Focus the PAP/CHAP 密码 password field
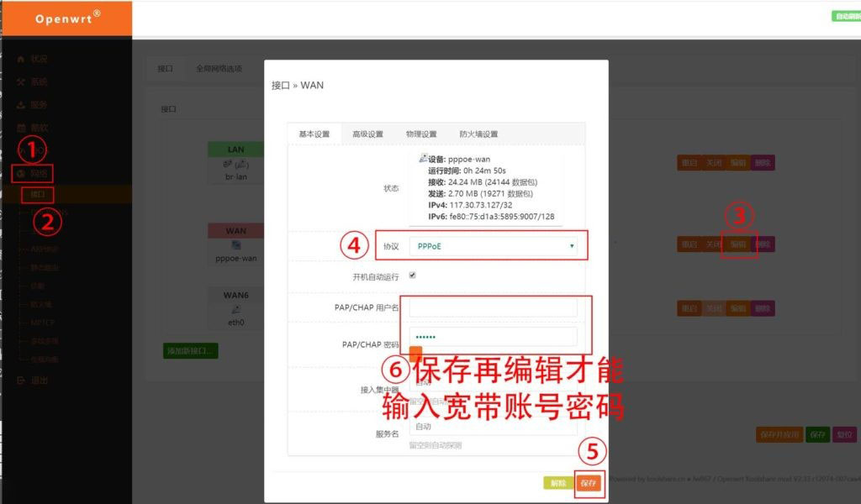 493,337
